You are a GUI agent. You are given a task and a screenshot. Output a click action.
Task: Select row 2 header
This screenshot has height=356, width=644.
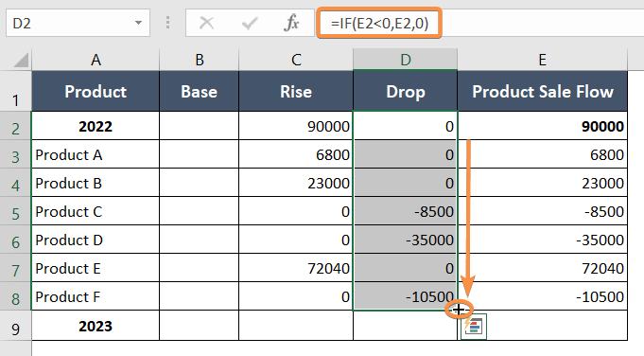(x=16, y=126)
